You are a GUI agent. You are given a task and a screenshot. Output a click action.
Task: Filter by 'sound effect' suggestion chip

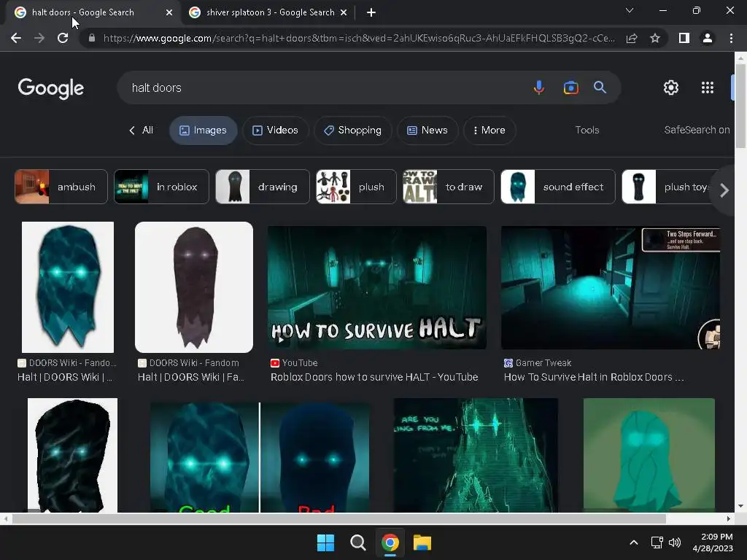coord(558,187)
